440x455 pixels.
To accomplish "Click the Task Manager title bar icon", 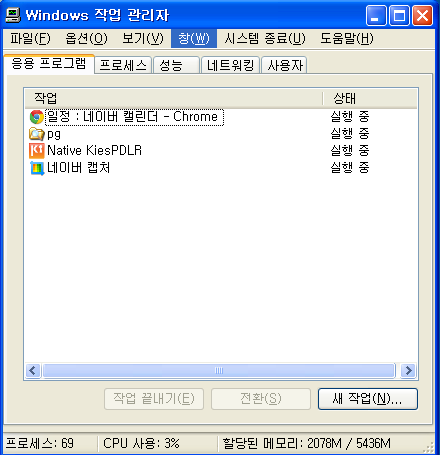I will pyautogui.click(x=13, y=15).
